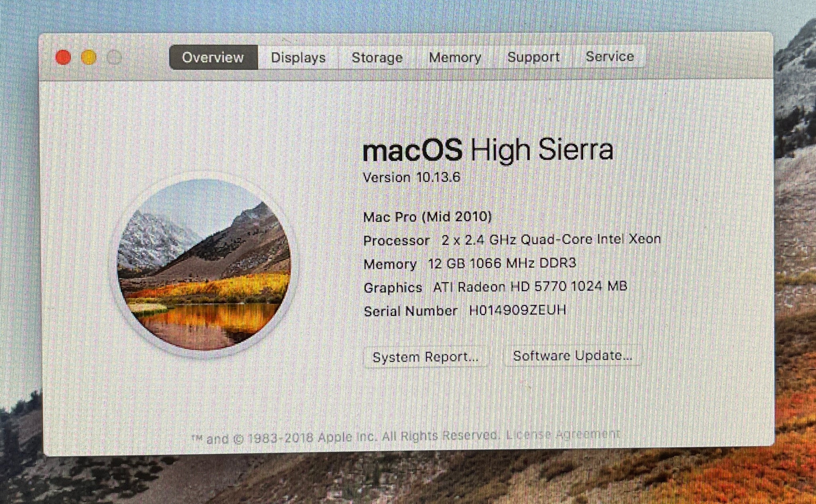Switch to the Service tab
The width and height of the screenshot is (816, 504).
click(x=610, y=57)
